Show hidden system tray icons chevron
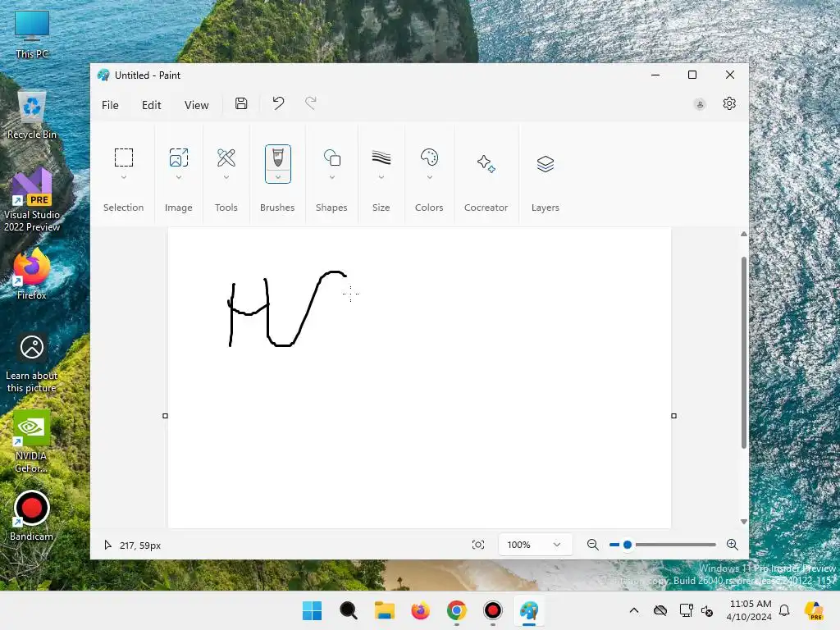This screenshot has width=840, height=630. [634, 610]
